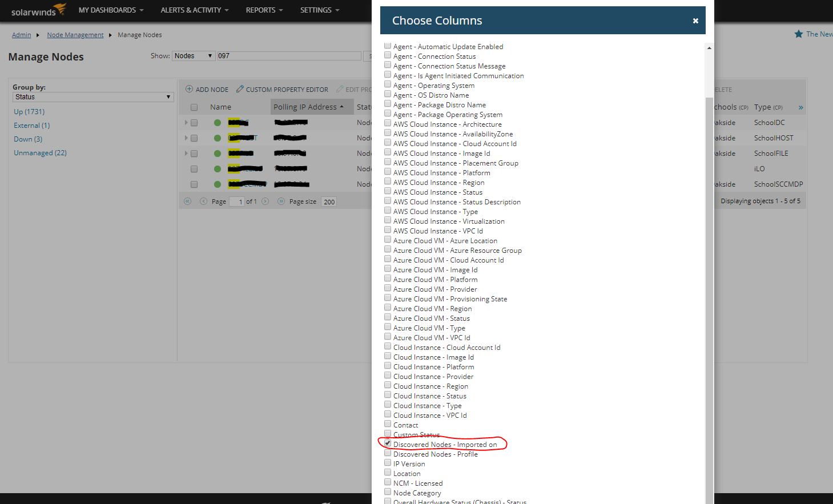The height and width of the screenshot is (504, 833).
Task: Click the SchoolSCCMDP type cell
Action: [778, 184]
